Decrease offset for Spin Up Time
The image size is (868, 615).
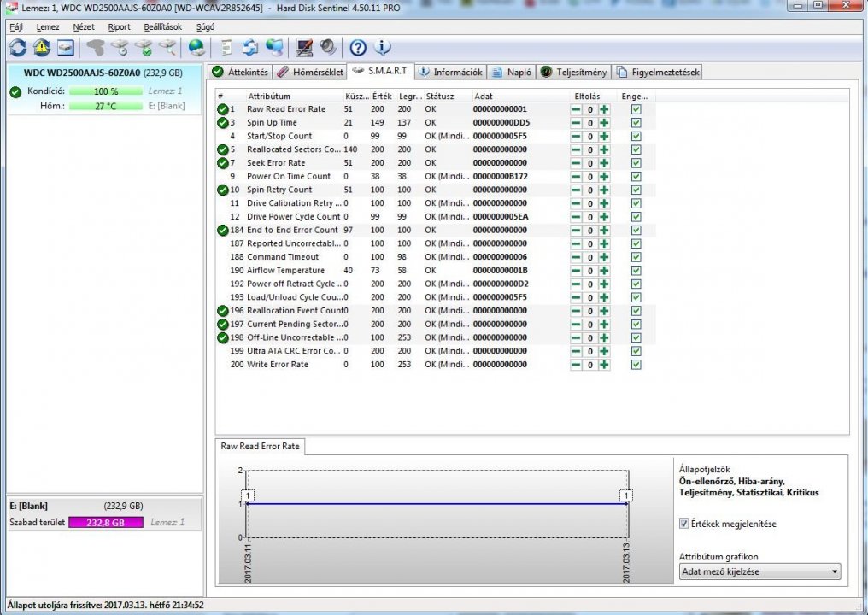pyautogui.click(x=576, y=123)
